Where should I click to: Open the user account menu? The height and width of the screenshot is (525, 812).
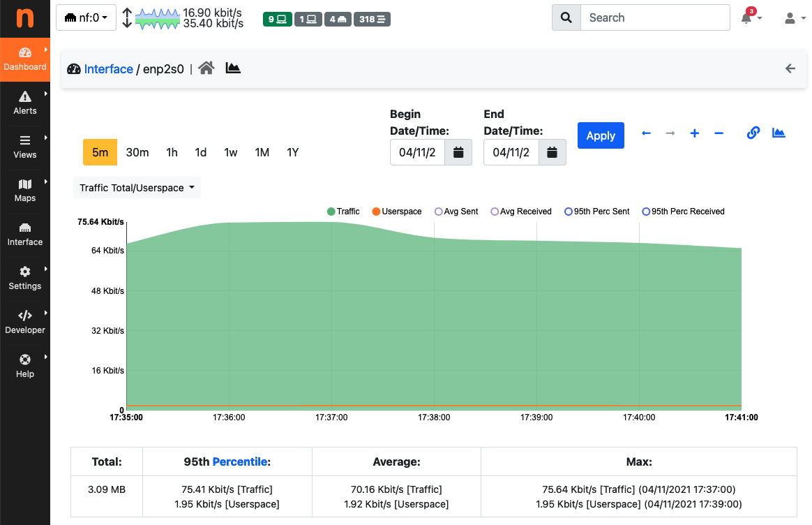tap(795, 18)
